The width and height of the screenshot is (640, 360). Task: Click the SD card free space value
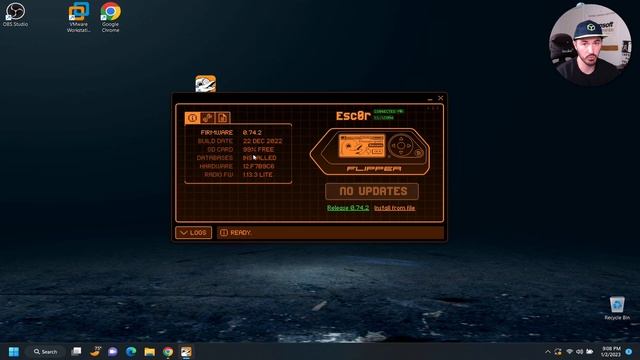coord(258,149)
